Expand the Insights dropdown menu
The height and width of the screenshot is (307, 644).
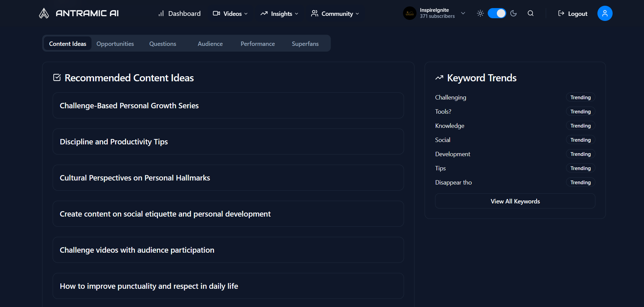tap(279, 13)
